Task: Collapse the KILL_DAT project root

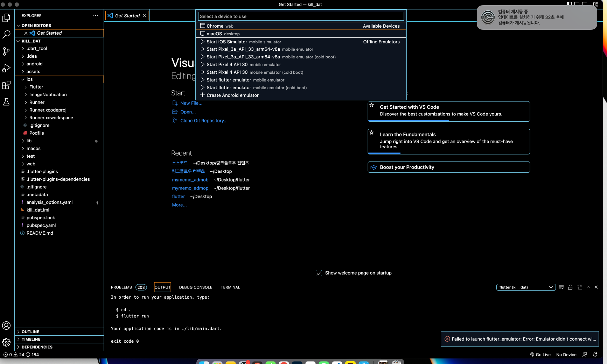Action: pos(60,41)
